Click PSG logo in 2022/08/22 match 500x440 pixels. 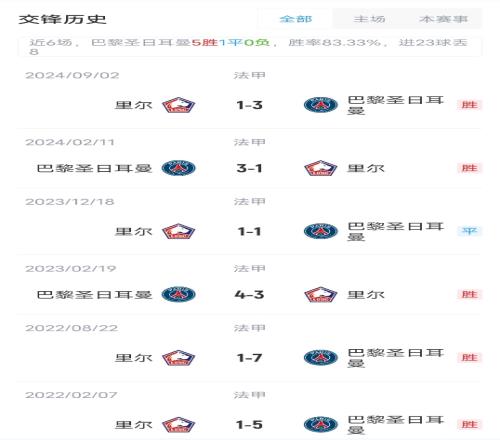320,358
